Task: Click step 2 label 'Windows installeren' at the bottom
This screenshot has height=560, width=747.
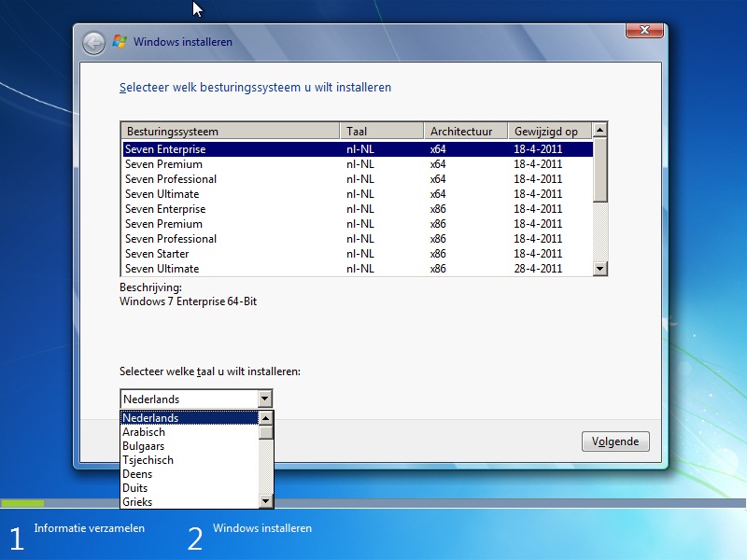Action: [x=262, y=528]
